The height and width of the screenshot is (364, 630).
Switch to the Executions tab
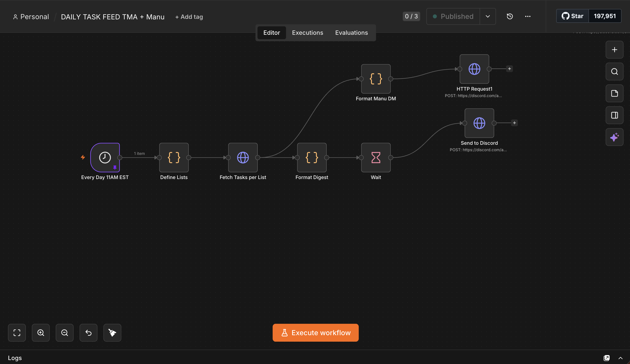(308, 33)
